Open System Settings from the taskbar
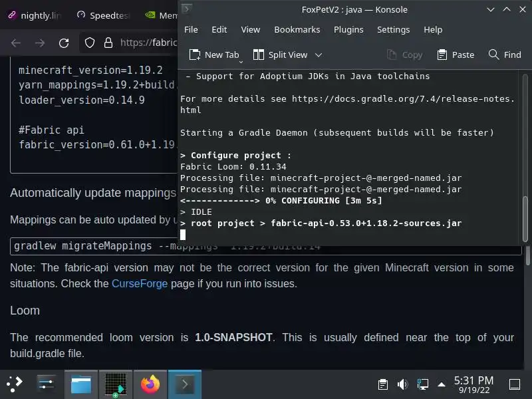This screenshot has width=532, height=399. [x=46, y=384]
